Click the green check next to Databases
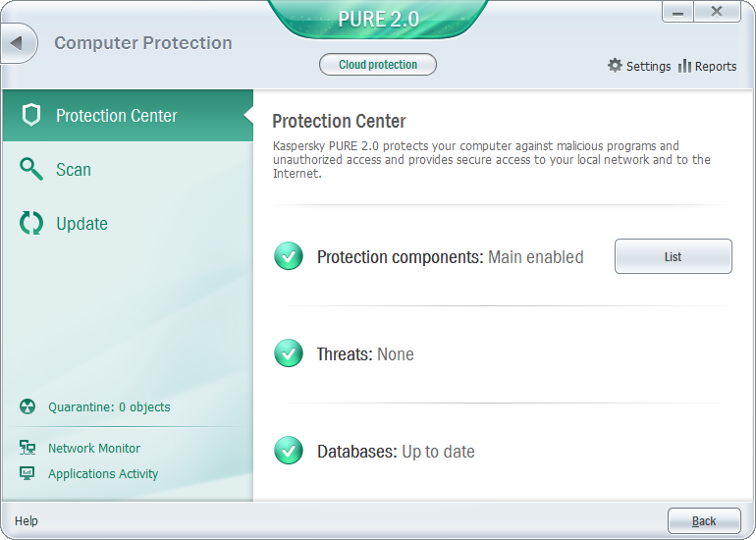 (x=288, y=451)
